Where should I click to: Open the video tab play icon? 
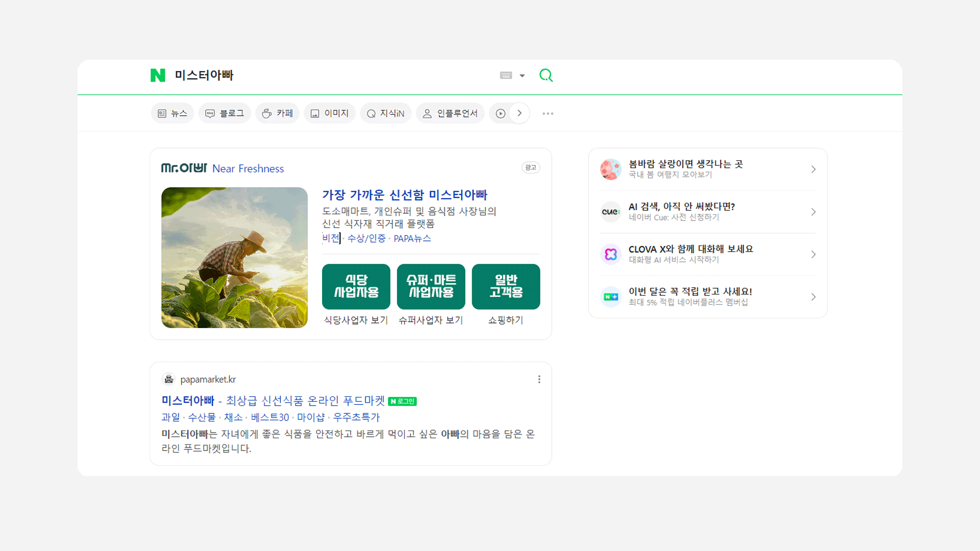pyautogui.click(x=500, y=113)
